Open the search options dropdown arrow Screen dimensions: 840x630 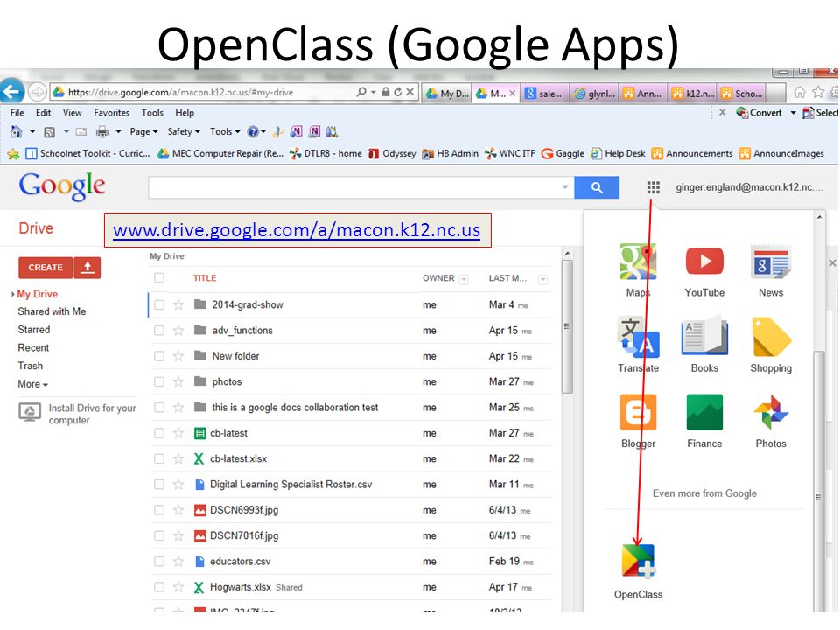pos(565,187)
